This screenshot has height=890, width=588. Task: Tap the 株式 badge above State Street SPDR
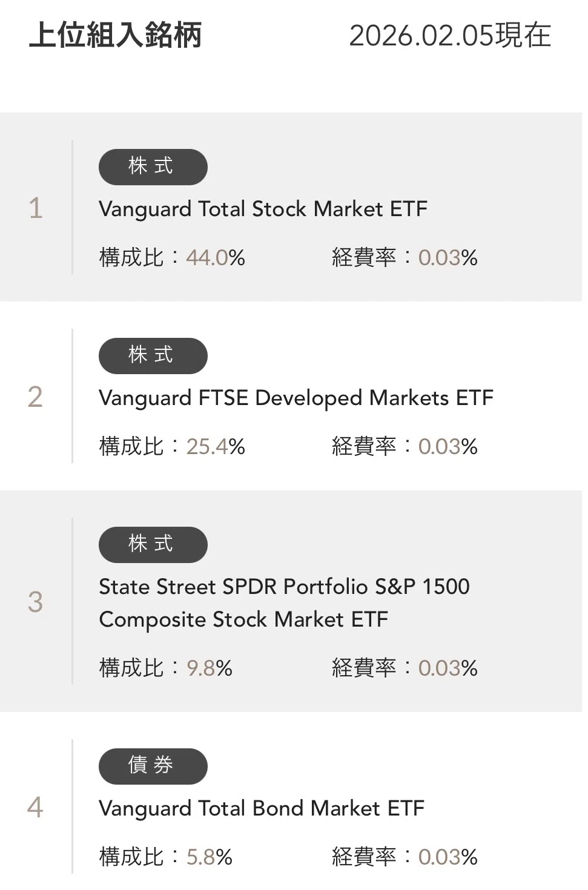pyautogui.click(x=153, y=544)
